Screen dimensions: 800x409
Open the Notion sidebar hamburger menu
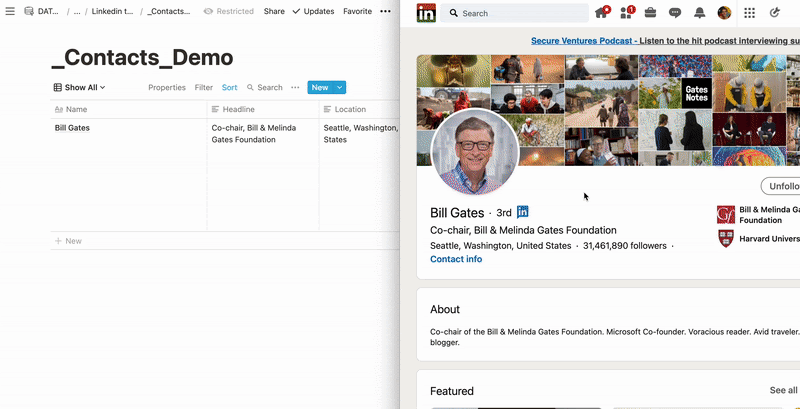(10, 11)
